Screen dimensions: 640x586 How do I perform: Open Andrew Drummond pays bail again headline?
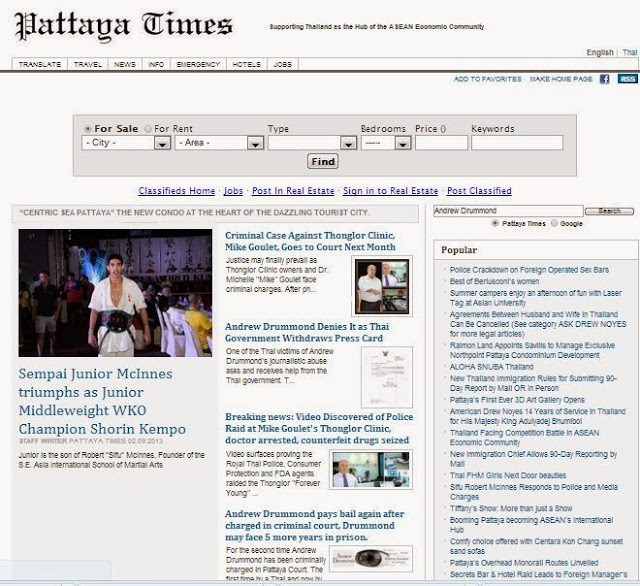coord(315,525)
